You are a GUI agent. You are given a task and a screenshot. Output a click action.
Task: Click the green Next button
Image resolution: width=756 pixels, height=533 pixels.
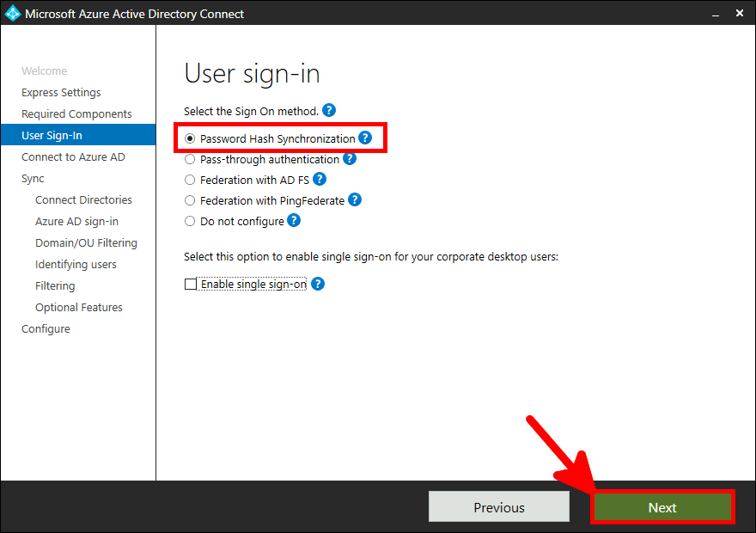(662, 507)
